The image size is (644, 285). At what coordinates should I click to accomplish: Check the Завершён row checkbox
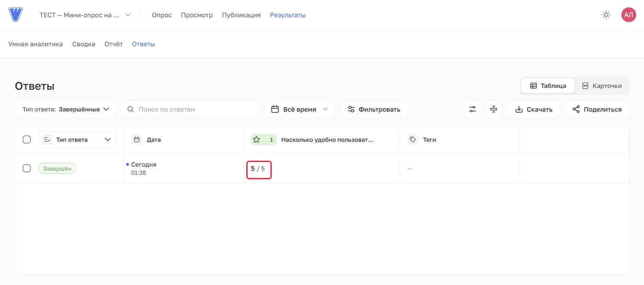point(27,168)
